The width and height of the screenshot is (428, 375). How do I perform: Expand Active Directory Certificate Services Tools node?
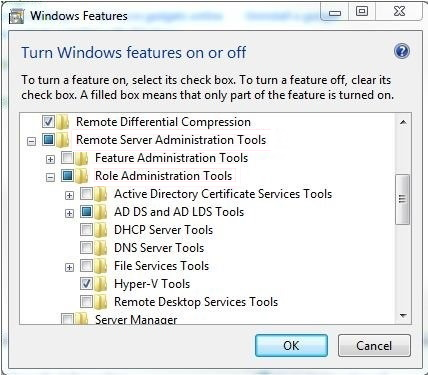coord(69,195)
